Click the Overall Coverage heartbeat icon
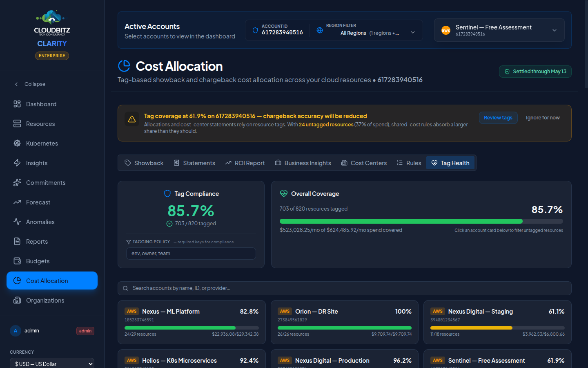The image size is (588, 368). click(284, 193)
